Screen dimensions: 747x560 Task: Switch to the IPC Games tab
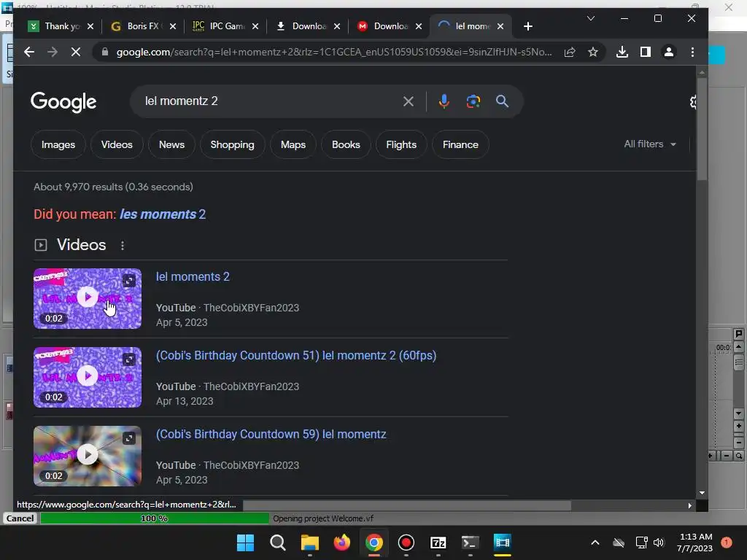[219, 26]
